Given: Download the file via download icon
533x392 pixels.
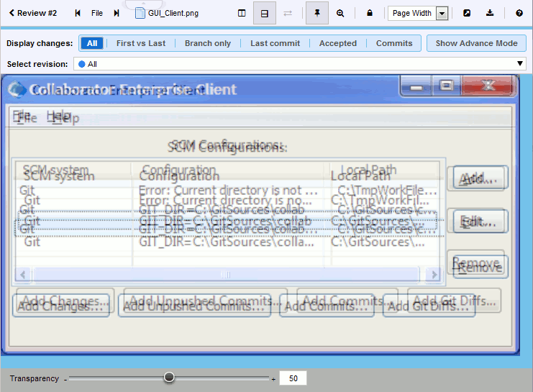Looking at the screenshot, I should pyautogui.click(x=490, y=13).
